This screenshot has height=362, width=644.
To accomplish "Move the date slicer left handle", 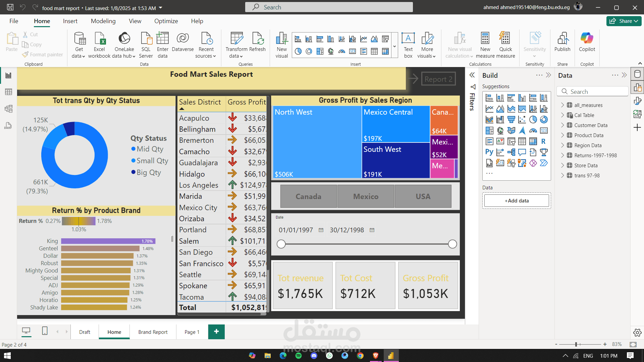I will [281, 244].
